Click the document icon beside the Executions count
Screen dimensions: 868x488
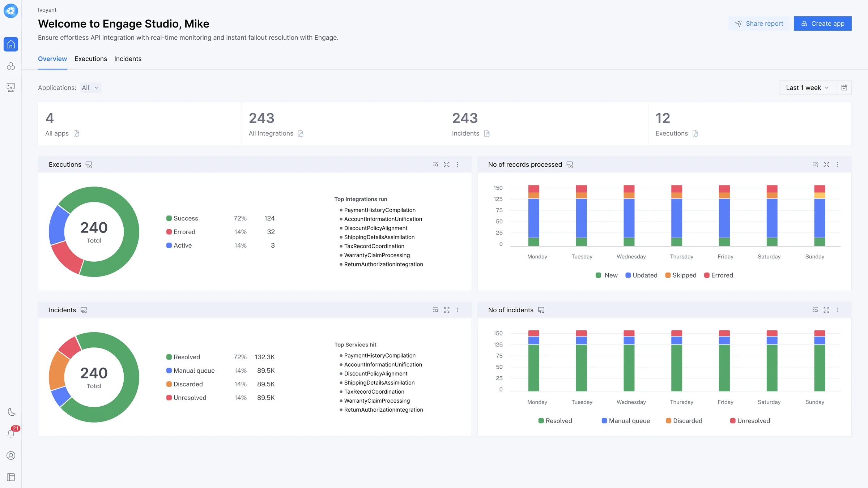click(695, 133)
